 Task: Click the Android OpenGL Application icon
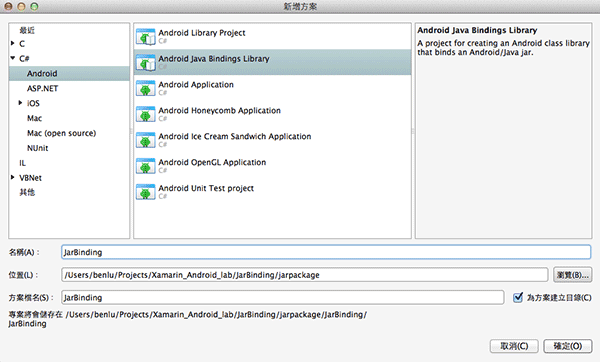[x=145, y=166]
